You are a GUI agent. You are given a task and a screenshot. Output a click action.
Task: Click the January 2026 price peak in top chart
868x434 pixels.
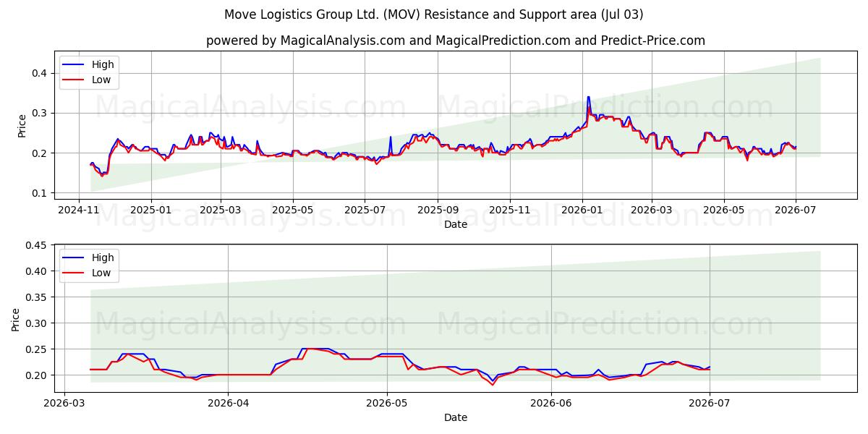click(x=588, y=97)
